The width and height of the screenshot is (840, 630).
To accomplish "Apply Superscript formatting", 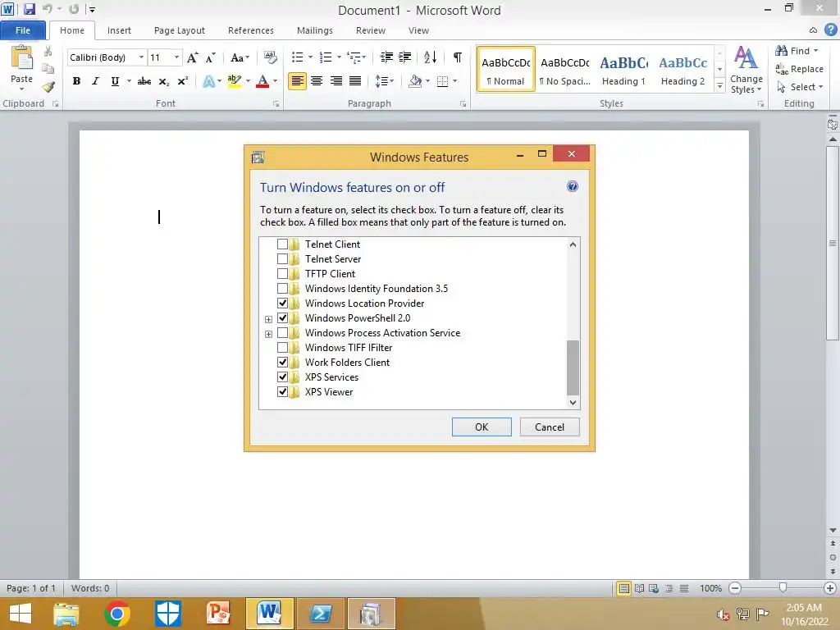I will [x=183, y=81].
